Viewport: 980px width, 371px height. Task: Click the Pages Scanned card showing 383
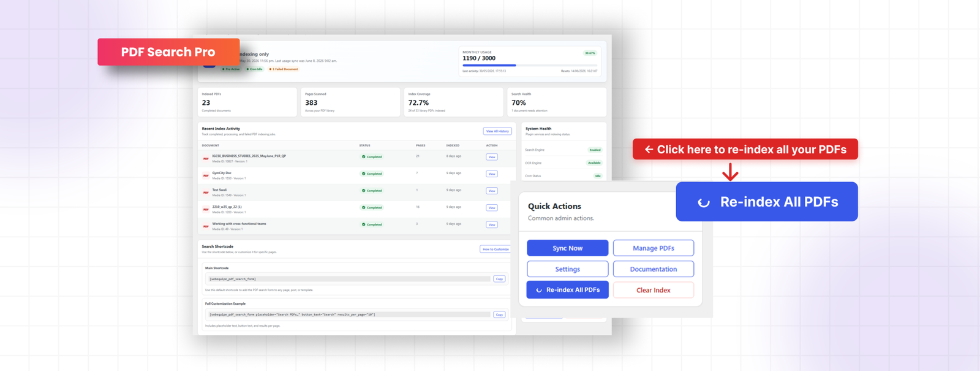[x=351, y=102]
